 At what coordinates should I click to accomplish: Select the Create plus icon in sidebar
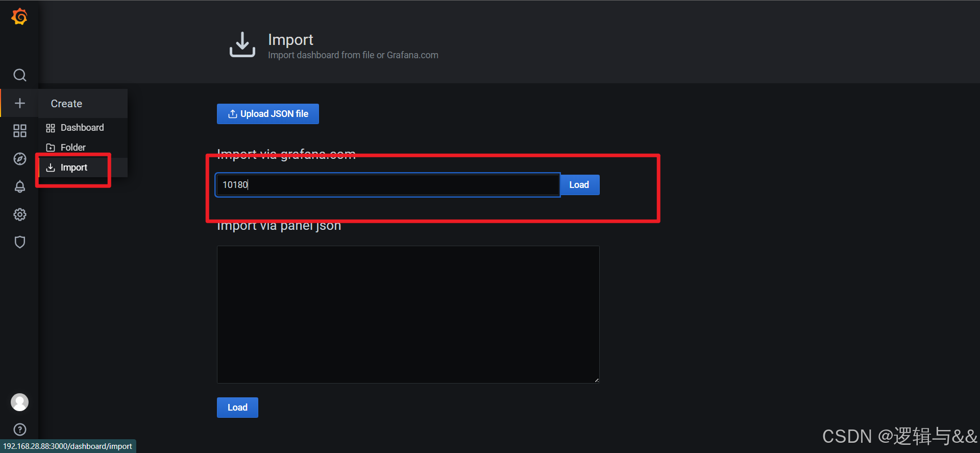click(19, 103)
